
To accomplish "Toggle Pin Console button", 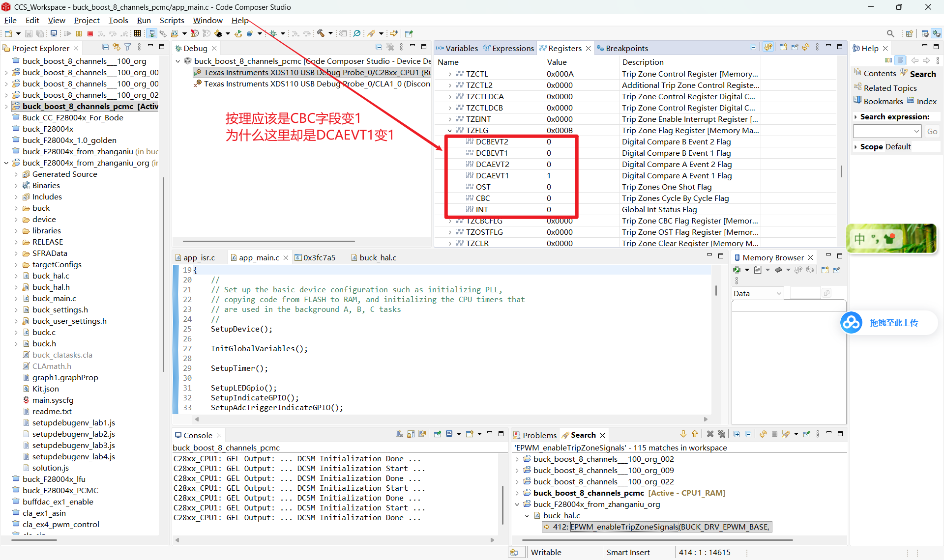I will point(437,434).
